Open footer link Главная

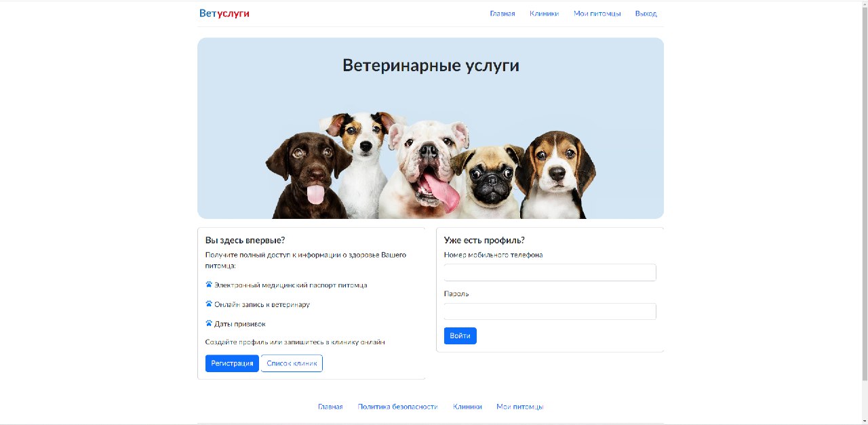[x=330, y=407]
